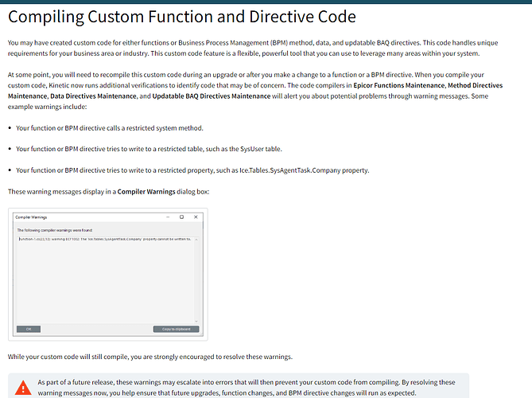Open the Compiler Warnings dialog screenshot image
532x398 pixels.
point(108,275)
